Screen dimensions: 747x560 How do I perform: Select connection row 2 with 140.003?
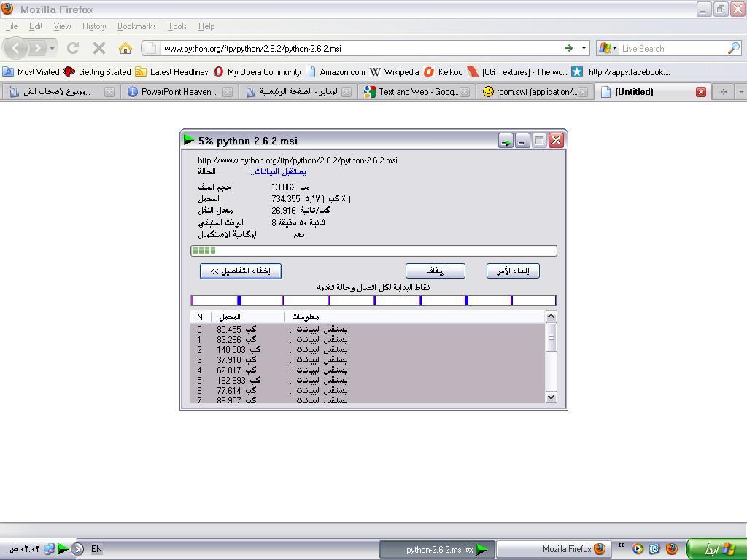[367, 349]
